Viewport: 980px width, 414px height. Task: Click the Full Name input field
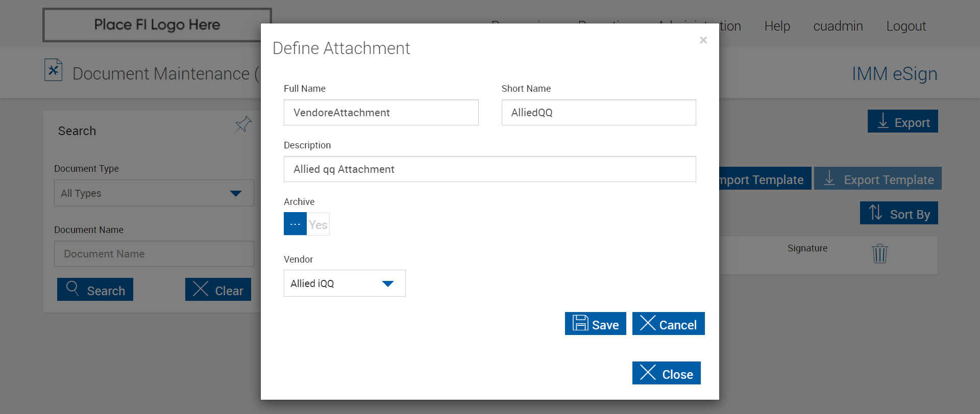pyautogui.click(x=381, y=113)
